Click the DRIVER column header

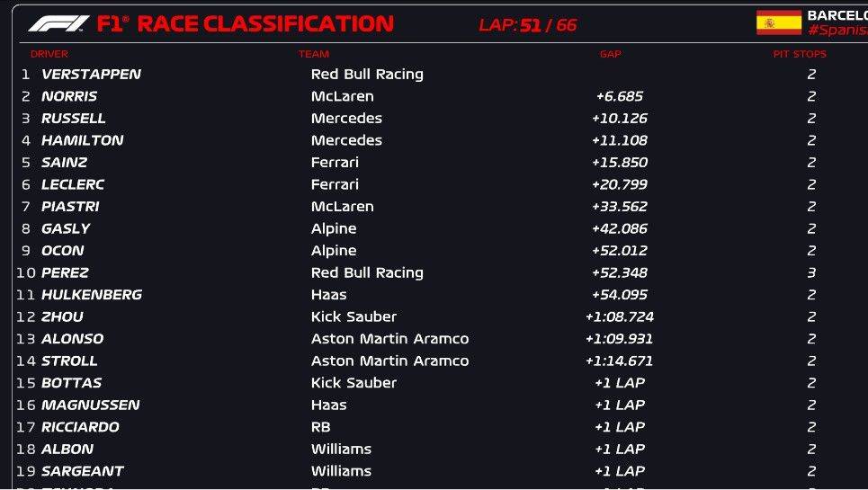pyautogui.click(x=49, y=54)
